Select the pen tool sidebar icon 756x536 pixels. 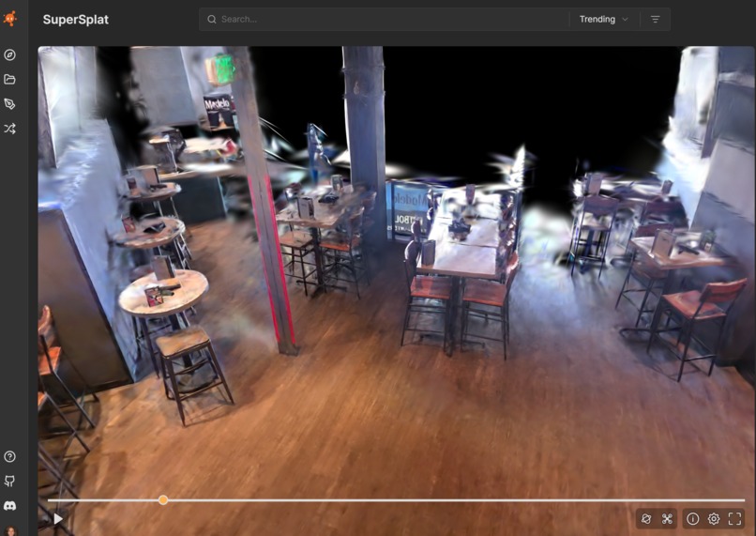9,104
